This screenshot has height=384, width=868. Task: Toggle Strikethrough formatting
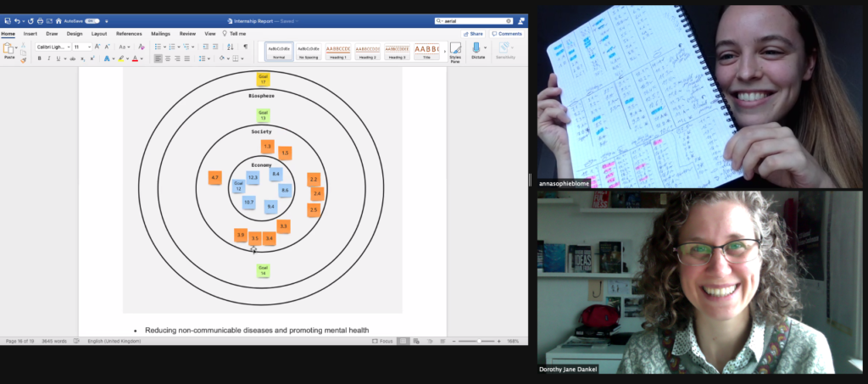(73, 58)
